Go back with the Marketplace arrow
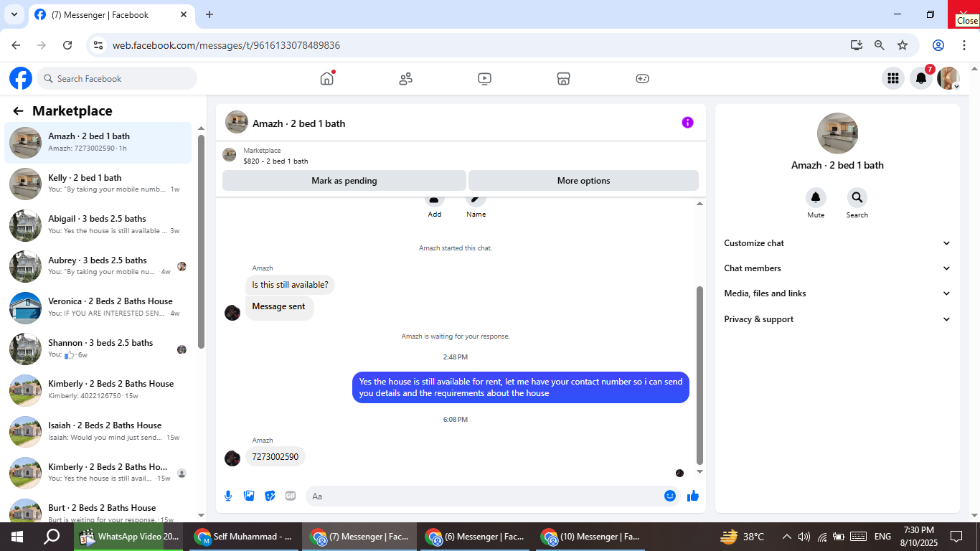Viewport: 980px width, 551px height. pos(19,111)
